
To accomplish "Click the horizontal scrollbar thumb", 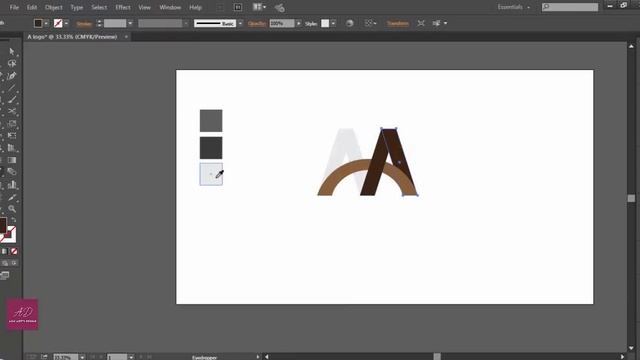I will coord(437,357).
